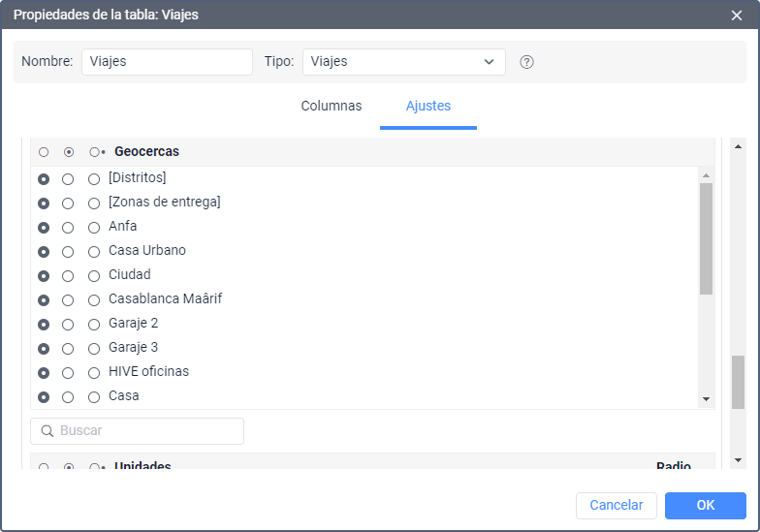Viewport: 760px width, 532px height.
Task: Click the Garaje 2 geofence name
Action: tap(134, 324)
